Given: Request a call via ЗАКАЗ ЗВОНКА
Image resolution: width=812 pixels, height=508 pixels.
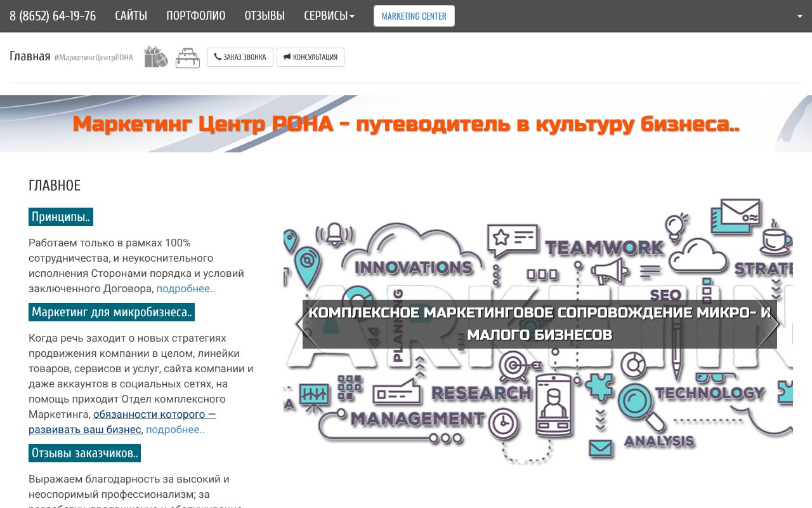Looking at the screenshot, I should tap(240, 57).
